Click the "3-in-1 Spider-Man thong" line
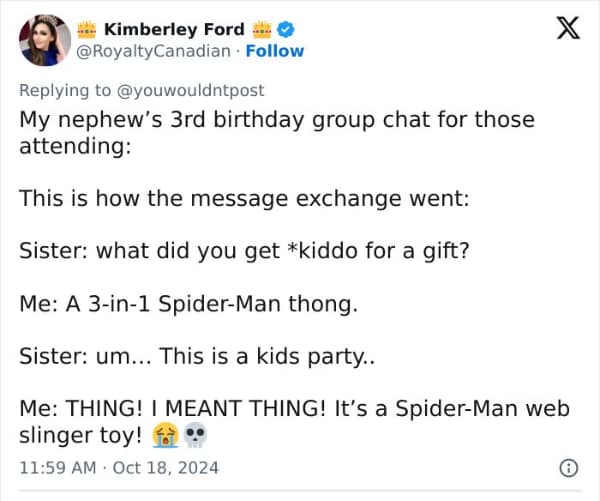 188,303
